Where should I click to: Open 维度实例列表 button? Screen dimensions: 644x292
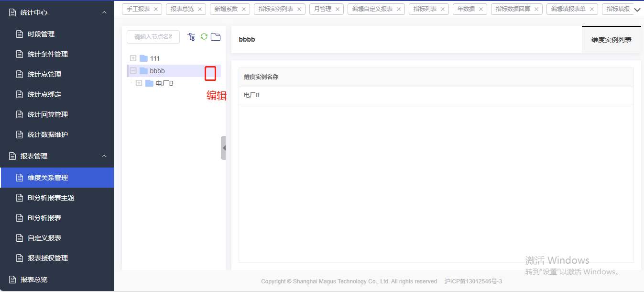click(611, 40)
